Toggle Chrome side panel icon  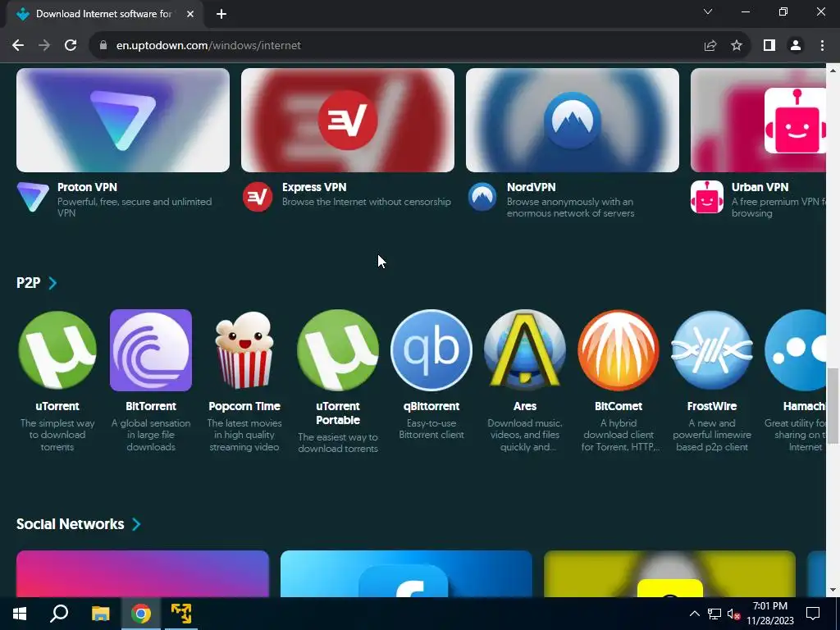click(769, 46)
